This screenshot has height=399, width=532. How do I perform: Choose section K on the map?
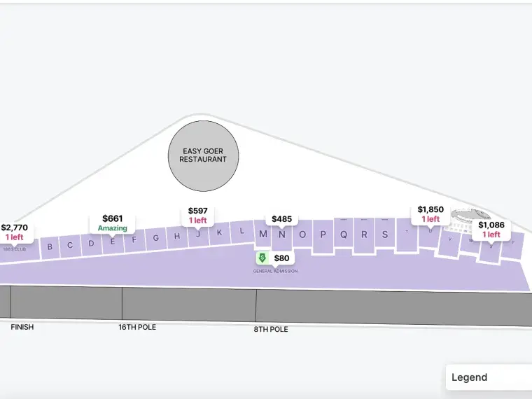click(220, 232)
